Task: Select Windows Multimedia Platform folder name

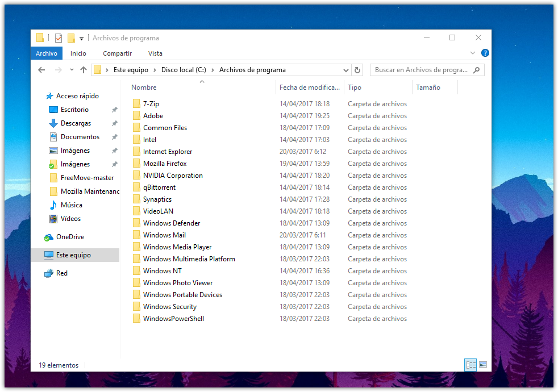Action: 189,259
